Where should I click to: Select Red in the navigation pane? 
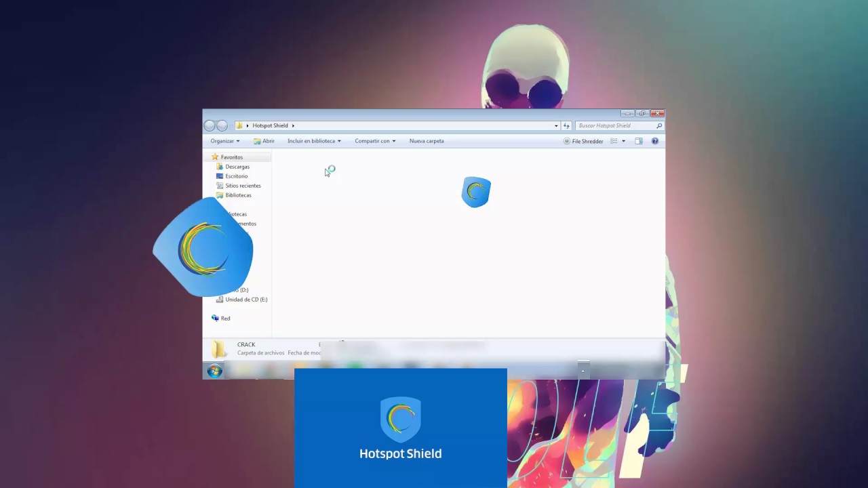point(225,319)
